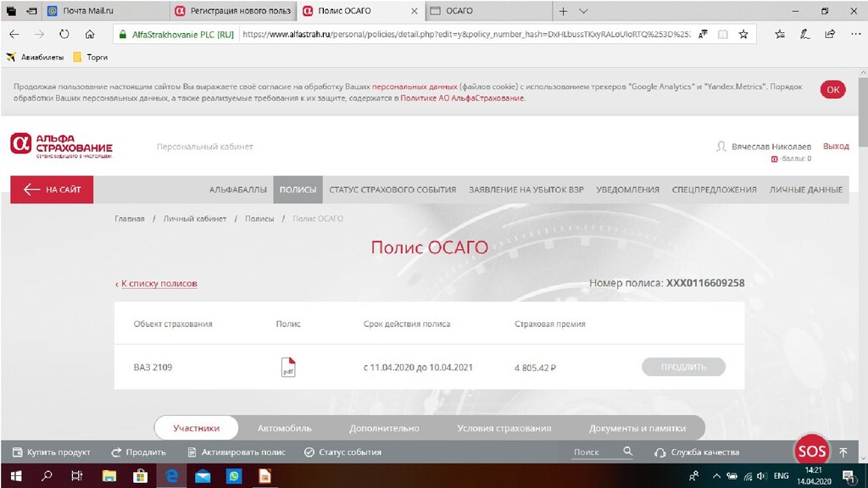Image resolution: width=868 pixels, height=488 pixels.
Task: Show tab previews dropdown chevron
Action: (583, 11)
